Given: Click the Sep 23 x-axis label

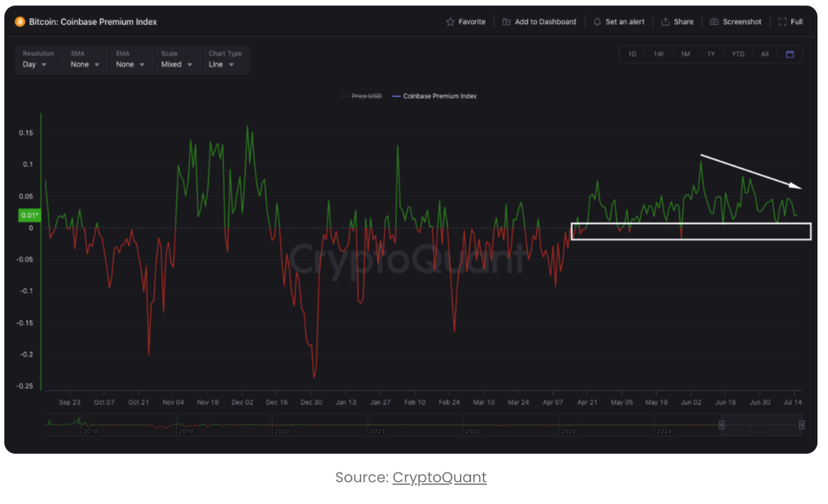Looking at the screenshot, I should point(70,402).
